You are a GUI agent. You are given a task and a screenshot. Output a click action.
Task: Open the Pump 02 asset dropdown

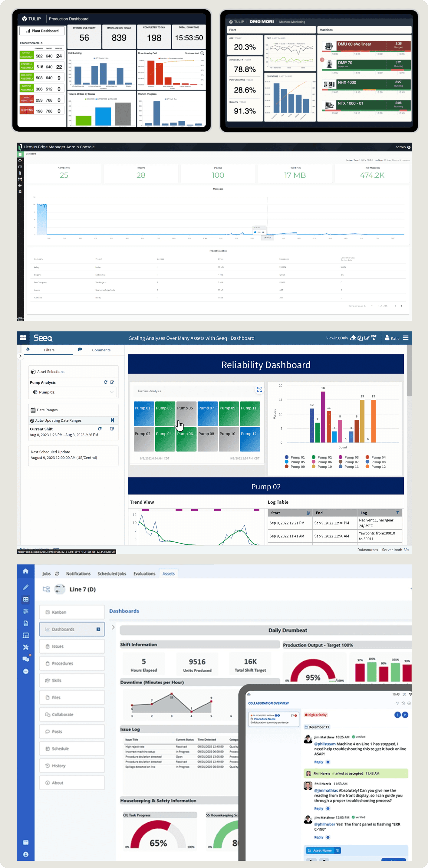click(73, 392)
